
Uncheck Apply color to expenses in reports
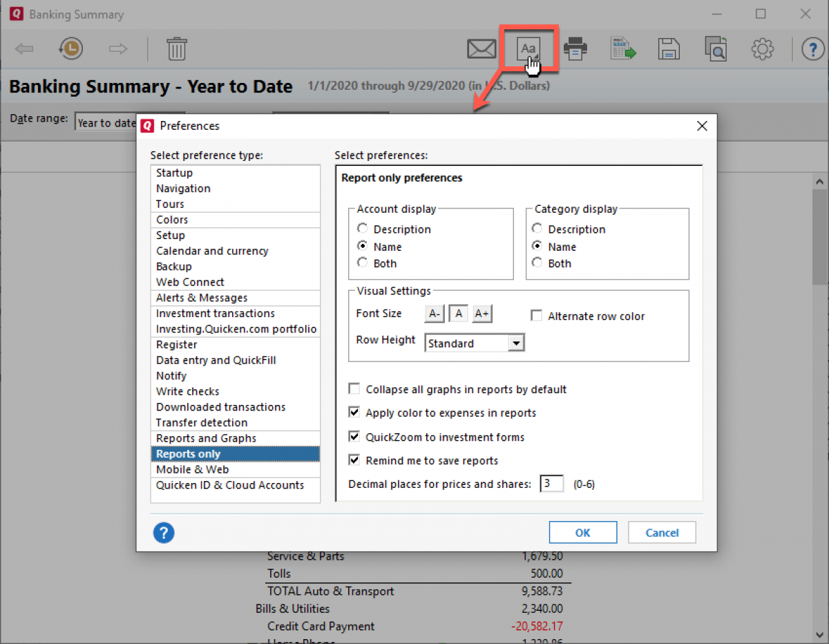(x=354, y=413)
